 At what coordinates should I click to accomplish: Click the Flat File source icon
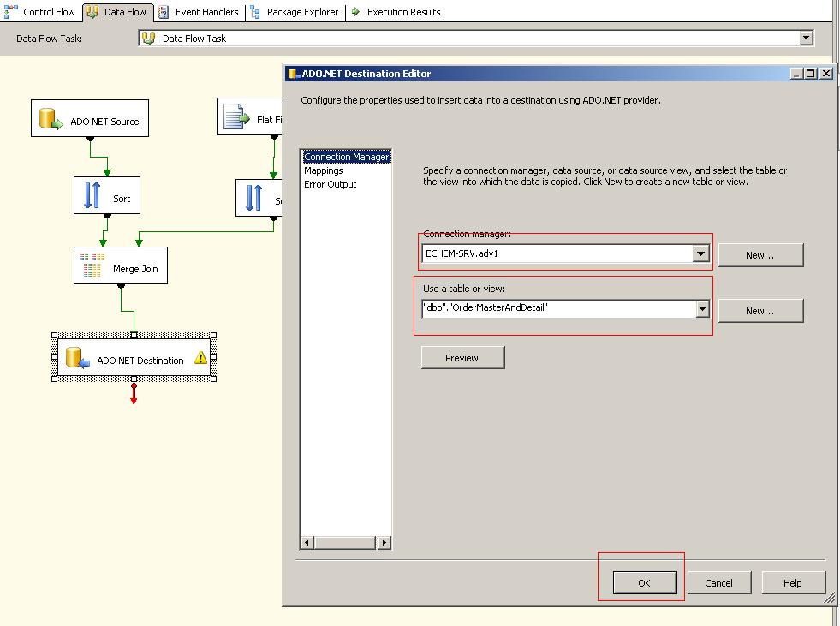(x=232, y=117)
